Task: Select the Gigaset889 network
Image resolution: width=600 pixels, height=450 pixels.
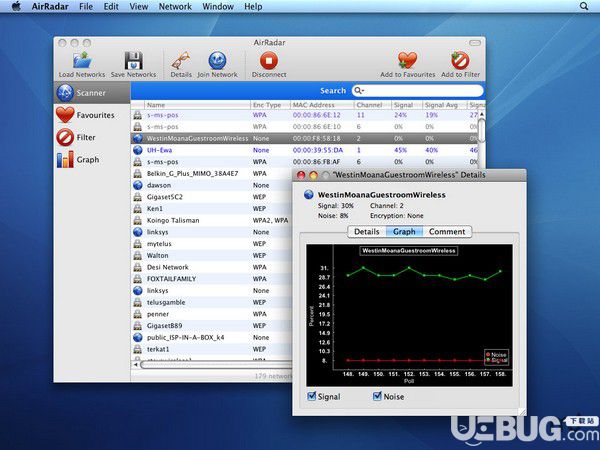Action: (165, 326)
